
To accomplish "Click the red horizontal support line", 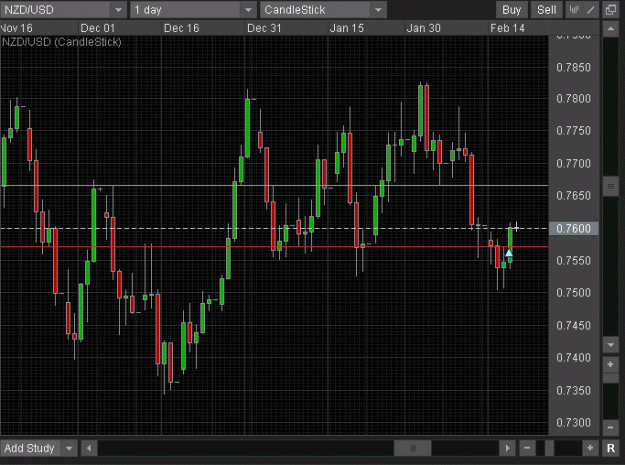I will [x=274, y=247].
